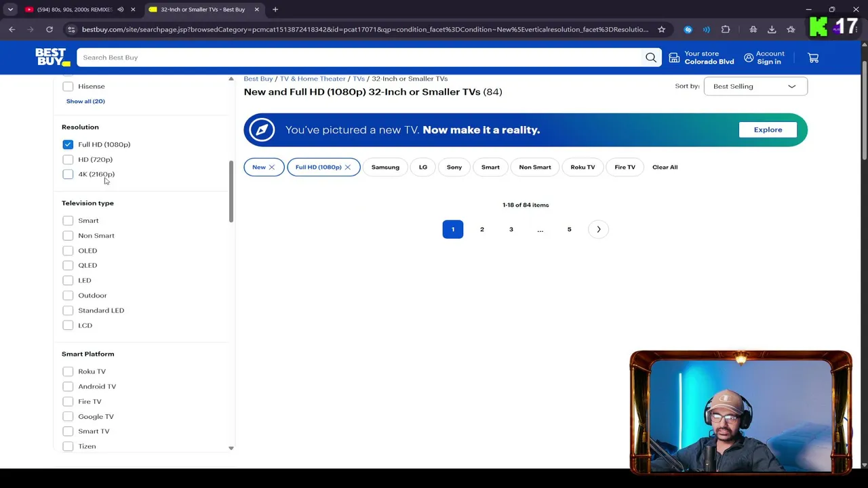Open the TVs breadcrumb link

coord(359,79)
